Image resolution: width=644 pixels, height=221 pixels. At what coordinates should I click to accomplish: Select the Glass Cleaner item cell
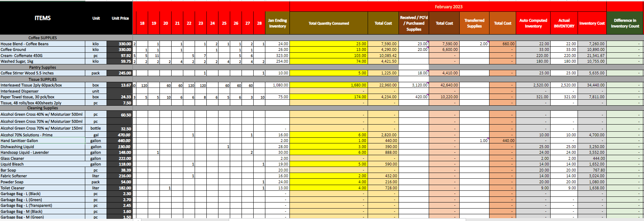[43, 158]
